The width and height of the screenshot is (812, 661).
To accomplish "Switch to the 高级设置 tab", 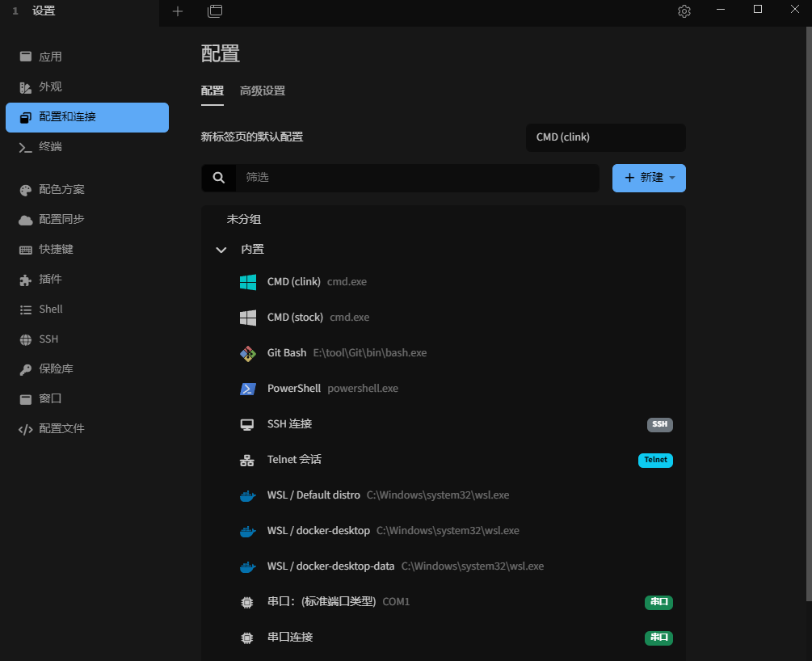I will point(263,91).
